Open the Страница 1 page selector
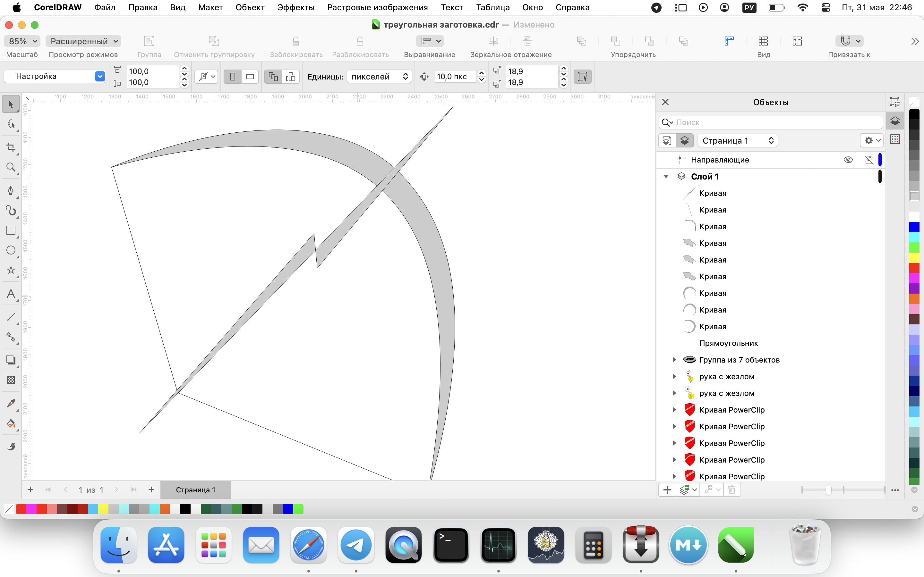The height and width of the screenshot is (577, 924). tap(737, 140)
